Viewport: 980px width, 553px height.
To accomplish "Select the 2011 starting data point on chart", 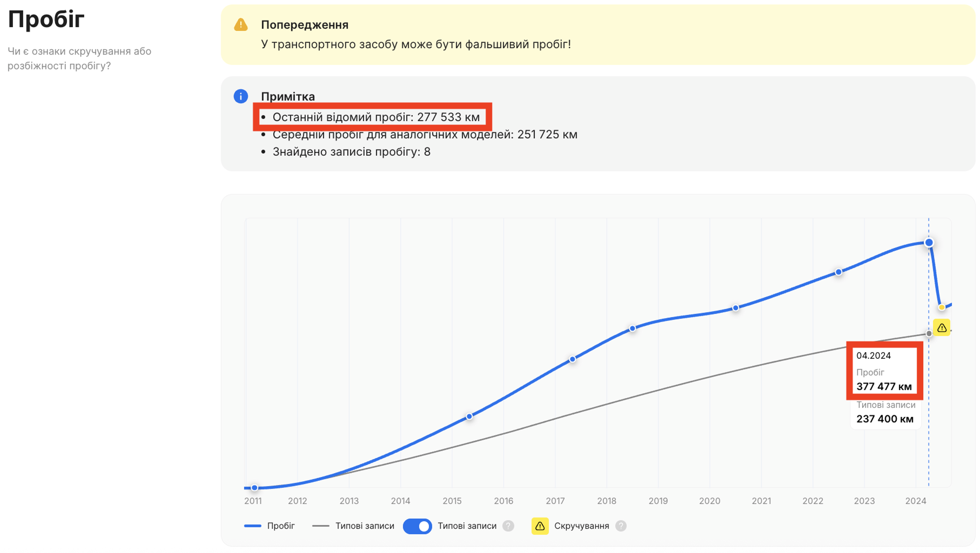I will coord(254,488).
